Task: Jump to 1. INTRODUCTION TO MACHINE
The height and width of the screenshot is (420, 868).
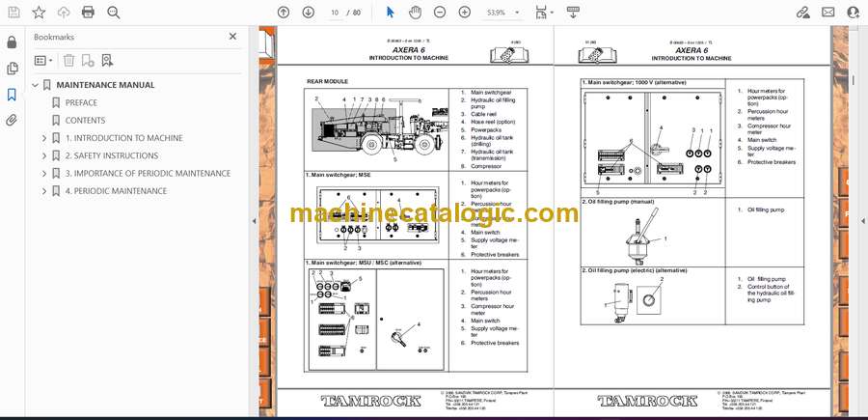Action: [x=124, y=138]
